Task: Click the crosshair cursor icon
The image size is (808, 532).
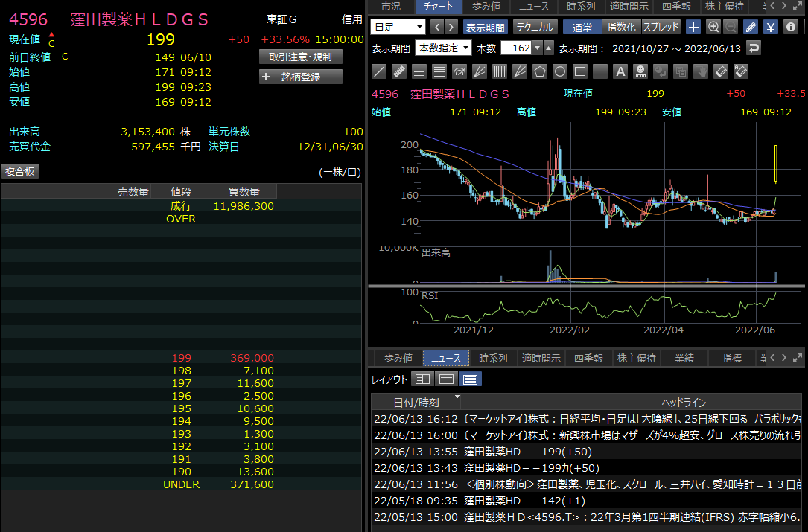Action: click(x=693, y=28)
